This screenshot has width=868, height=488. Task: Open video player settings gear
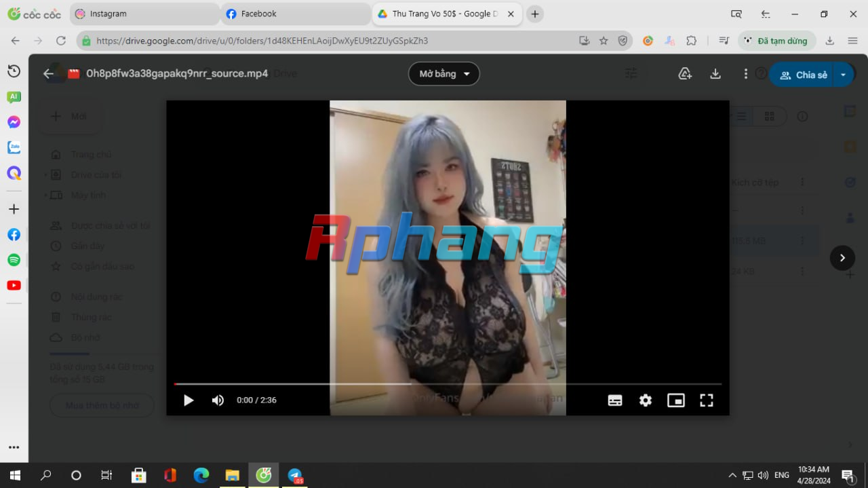click(x=646, y=400)
